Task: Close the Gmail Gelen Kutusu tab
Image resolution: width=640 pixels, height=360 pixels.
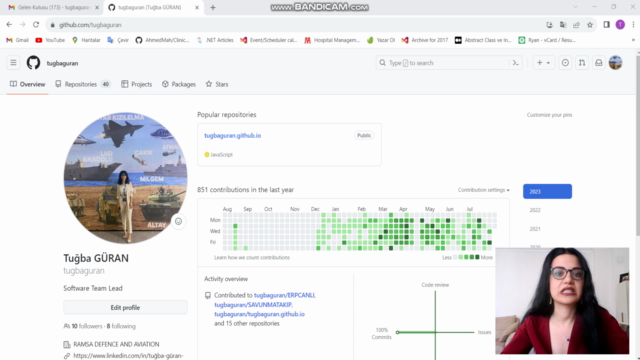Action: click(97, 7)
